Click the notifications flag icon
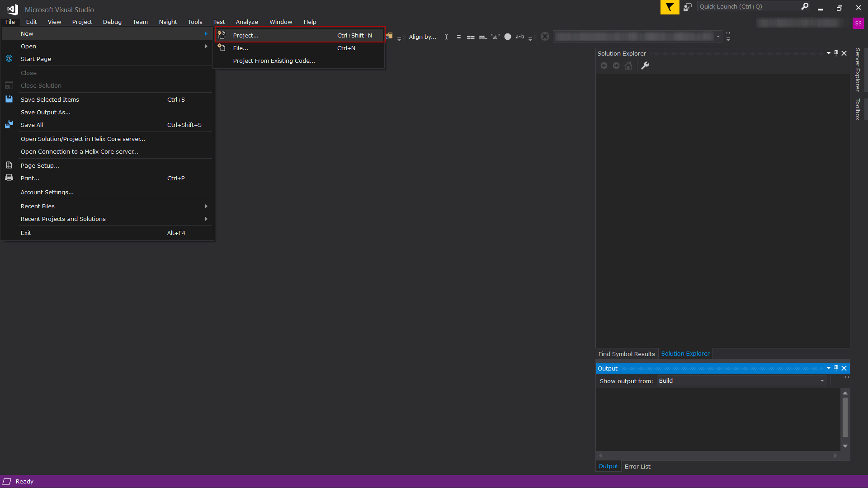The width and height of the screenshot is (868, 488). pos(670,7)
